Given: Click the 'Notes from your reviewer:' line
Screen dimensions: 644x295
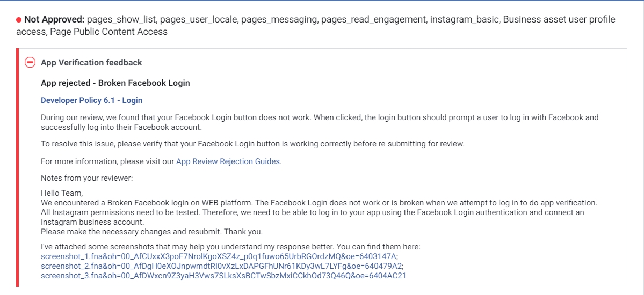Looking at the screenshot, I should coord(86,178).
